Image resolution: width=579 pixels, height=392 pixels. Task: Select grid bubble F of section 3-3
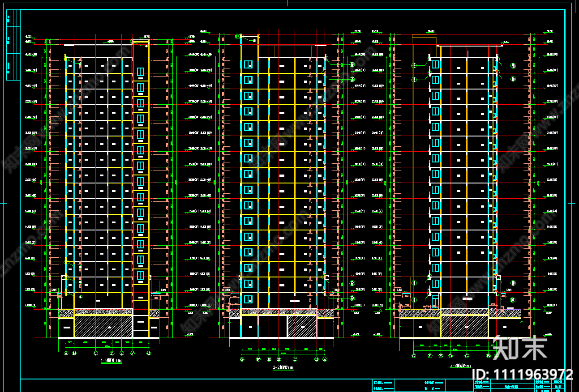click(430, 356)
